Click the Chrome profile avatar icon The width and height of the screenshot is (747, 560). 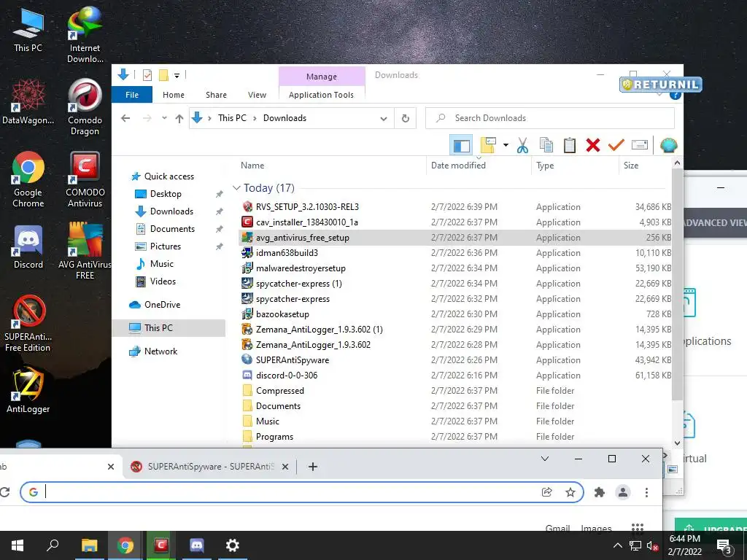pos(623,492)
